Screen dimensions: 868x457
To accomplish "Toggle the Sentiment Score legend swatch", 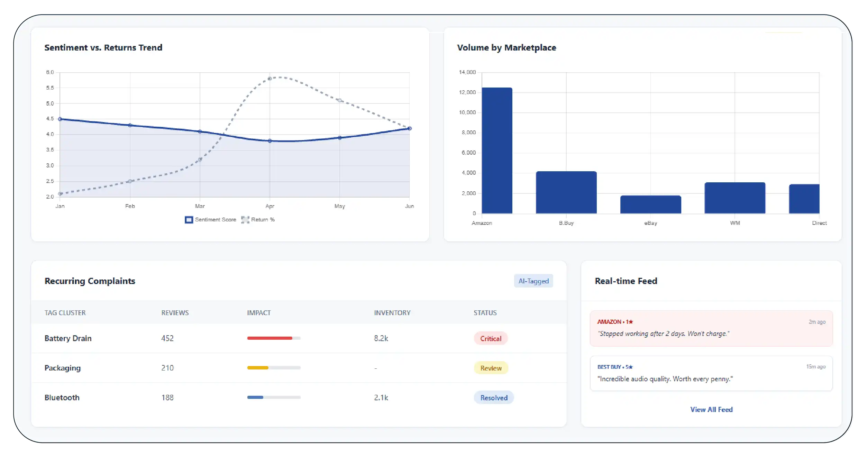I will (189, 220).
